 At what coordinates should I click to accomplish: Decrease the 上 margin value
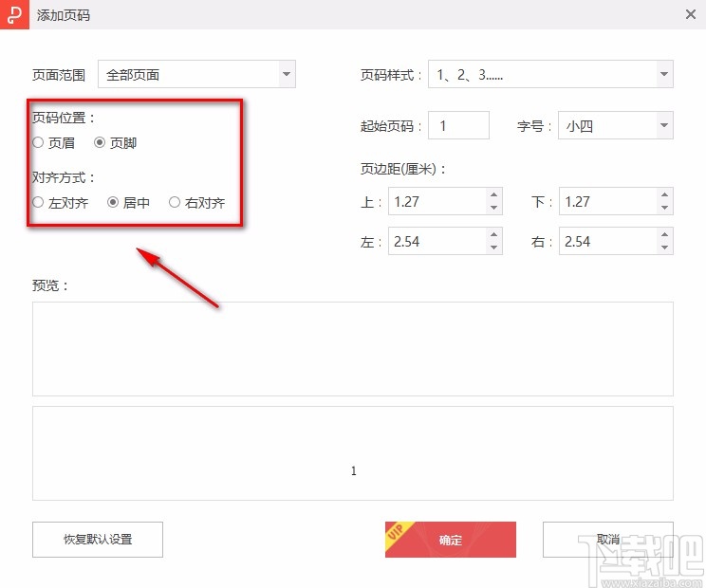click(493, 208)
